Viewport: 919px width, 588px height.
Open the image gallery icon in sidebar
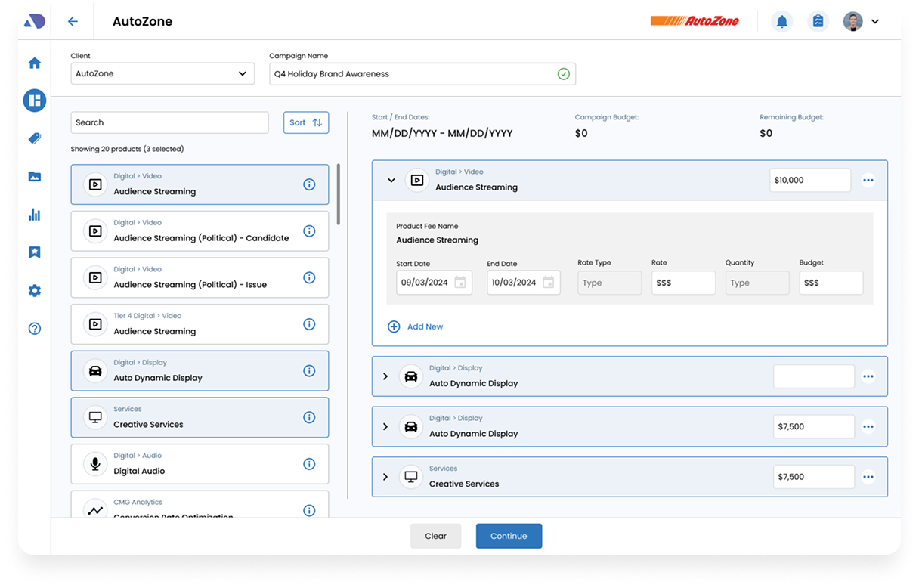coord(35,177)
